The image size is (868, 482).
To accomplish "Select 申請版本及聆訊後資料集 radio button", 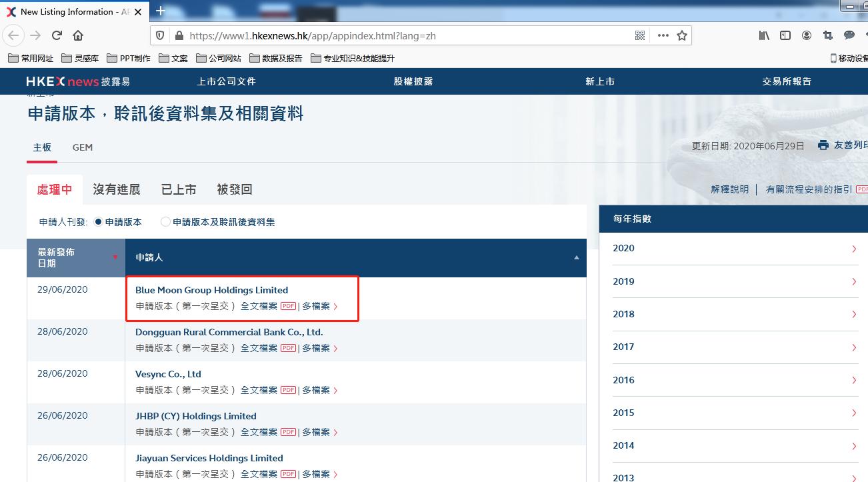I will 165,222.
